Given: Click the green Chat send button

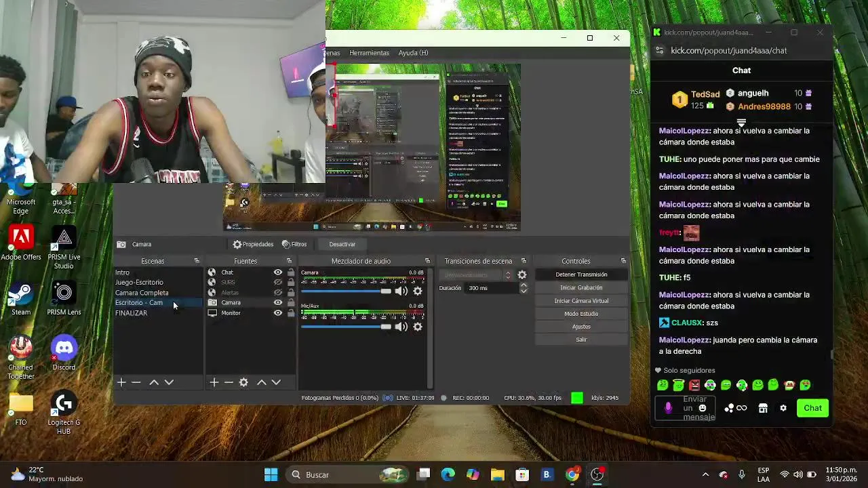Looking at the screenshot, I should [x=812, y=408].
